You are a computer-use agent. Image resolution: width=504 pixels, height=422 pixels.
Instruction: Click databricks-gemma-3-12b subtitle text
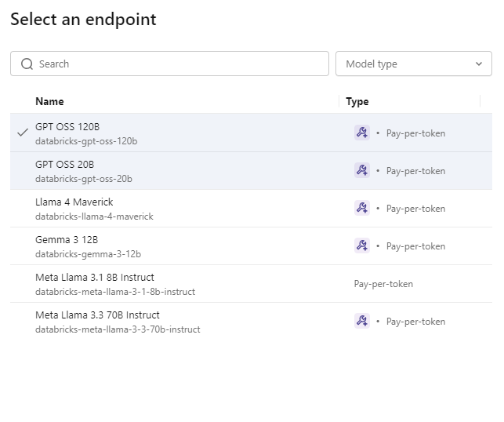[88, 254]
